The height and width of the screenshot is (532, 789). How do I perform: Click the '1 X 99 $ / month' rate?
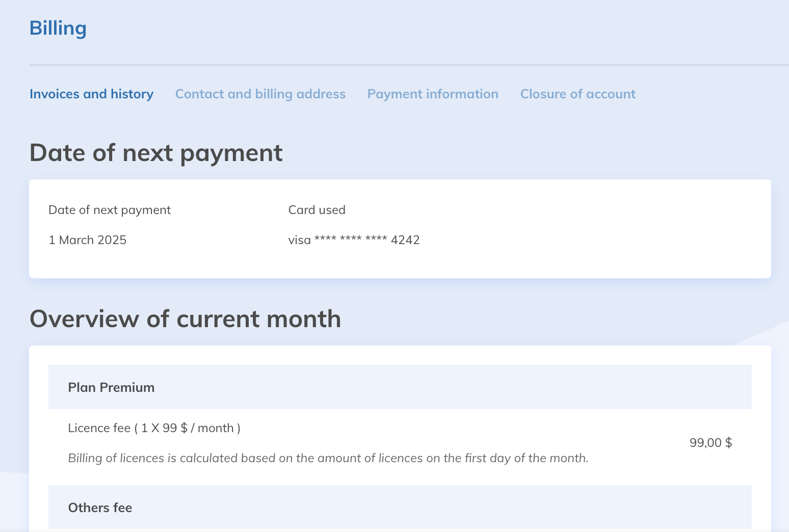(x=187, y=428)
